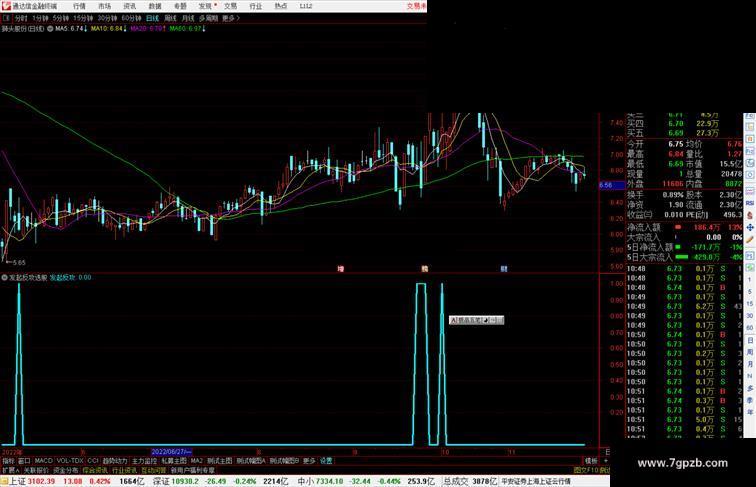Screen dimensions: 756x487
Task: Click the MA10 value arrow
Action: 125,29
